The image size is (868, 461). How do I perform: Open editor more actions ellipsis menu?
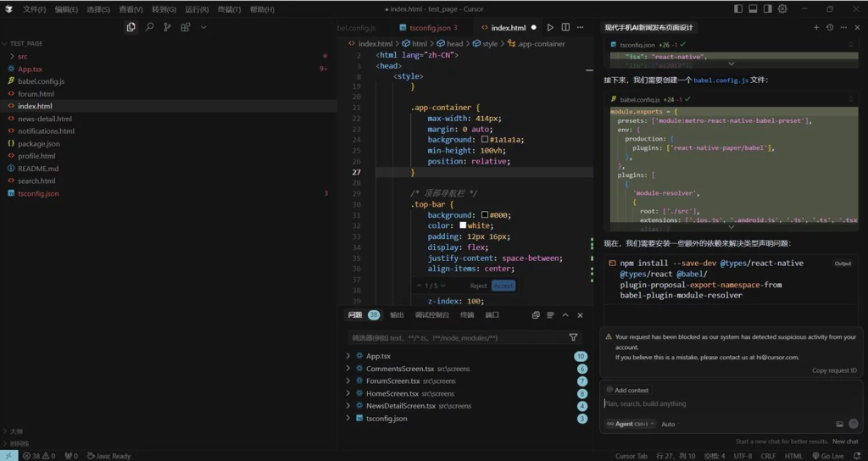pos(580,27)
